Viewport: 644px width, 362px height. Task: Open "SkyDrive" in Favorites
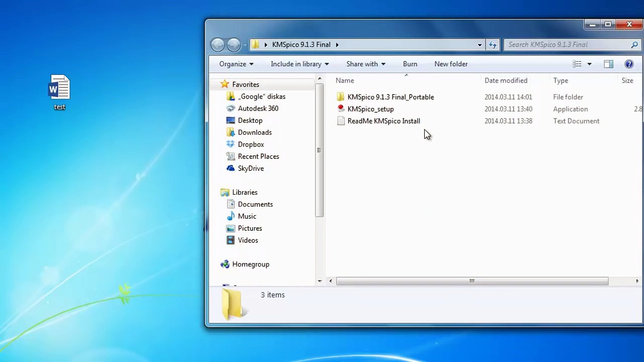coord(251,168)
